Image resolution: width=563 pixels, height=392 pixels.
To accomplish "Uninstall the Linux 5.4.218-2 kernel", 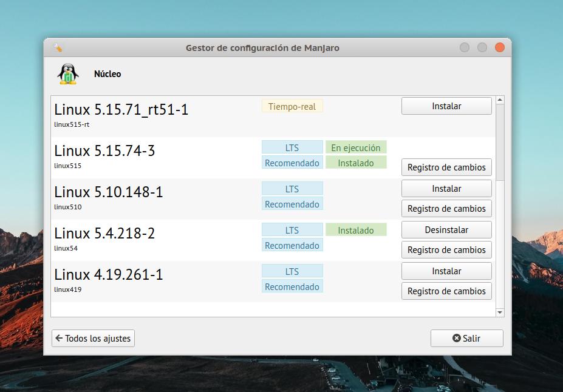I will [x=446, y=229].
